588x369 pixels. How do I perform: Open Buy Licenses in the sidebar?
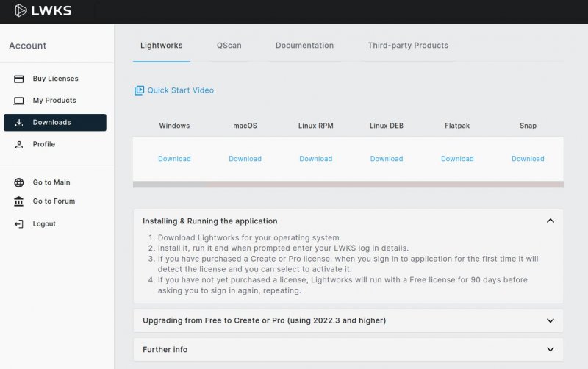tap(56, 79)
